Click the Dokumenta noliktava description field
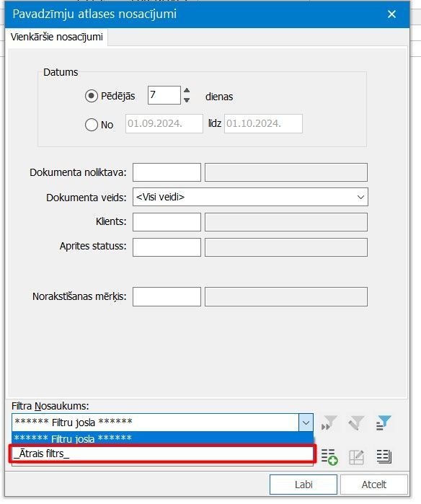This screenshot has height=504, width=421. [286, 172]
